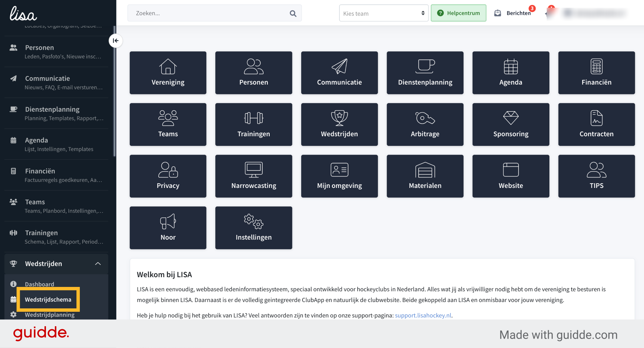
Task: Expand Trainingen in the sidebar
Action: 56,237
